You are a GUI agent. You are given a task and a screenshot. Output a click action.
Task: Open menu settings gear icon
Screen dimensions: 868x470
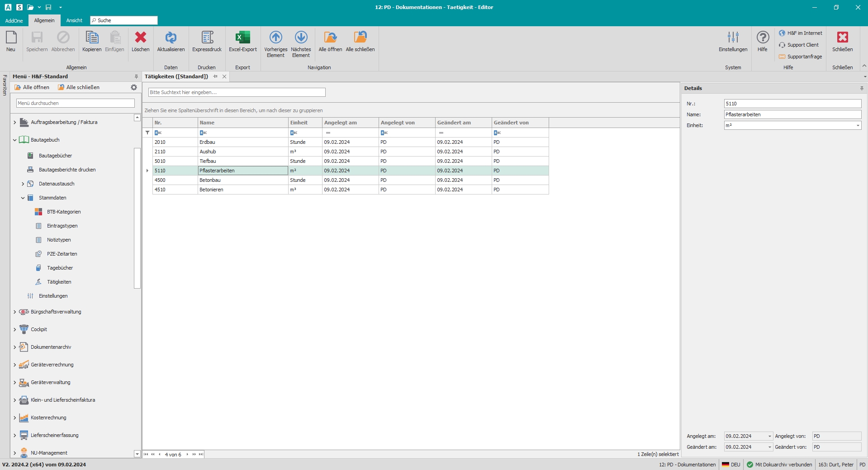[134, 87]
